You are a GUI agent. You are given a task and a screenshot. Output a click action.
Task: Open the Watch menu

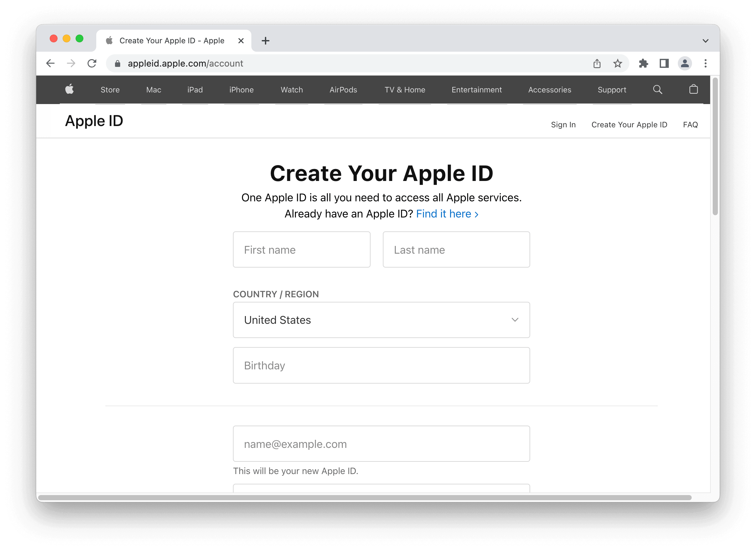coord(292,90)
